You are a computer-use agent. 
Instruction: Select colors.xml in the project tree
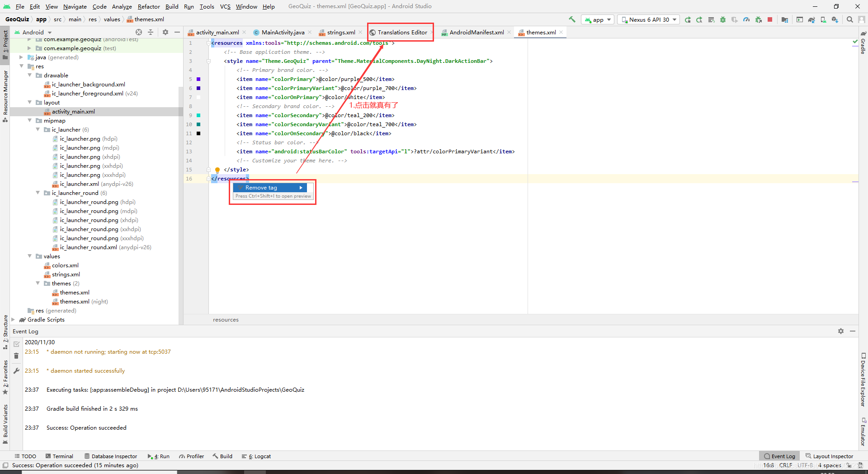tap(65, 265)
